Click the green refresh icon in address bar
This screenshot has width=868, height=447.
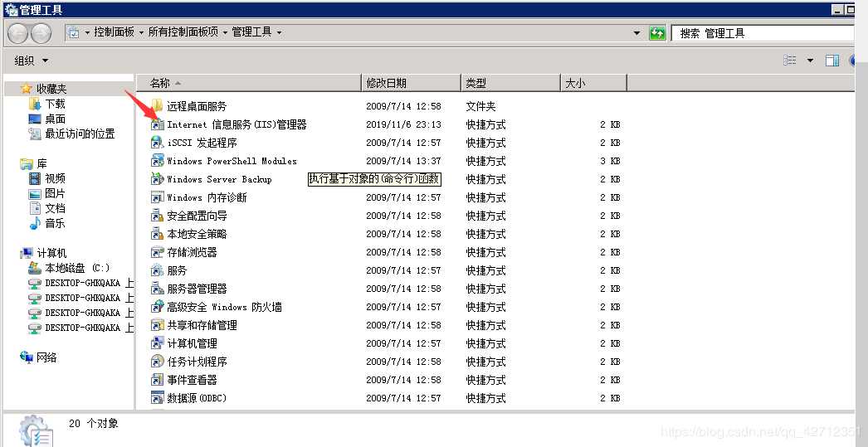[657, 32]
